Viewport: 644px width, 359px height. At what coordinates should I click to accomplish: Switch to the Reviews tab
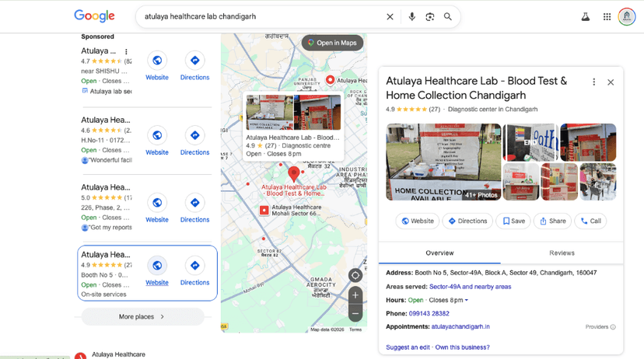(x=562, y=253)
